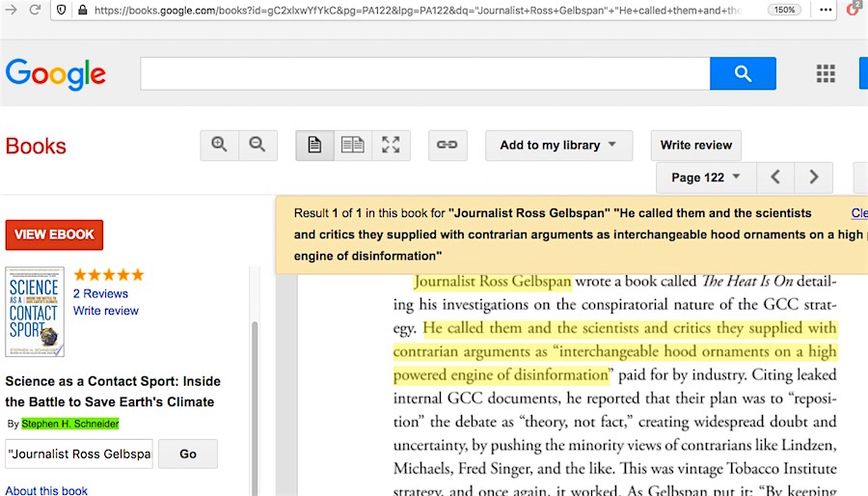868x496 pixels.
Task: Go to the previous page arrow
Action: pos(775,178)
